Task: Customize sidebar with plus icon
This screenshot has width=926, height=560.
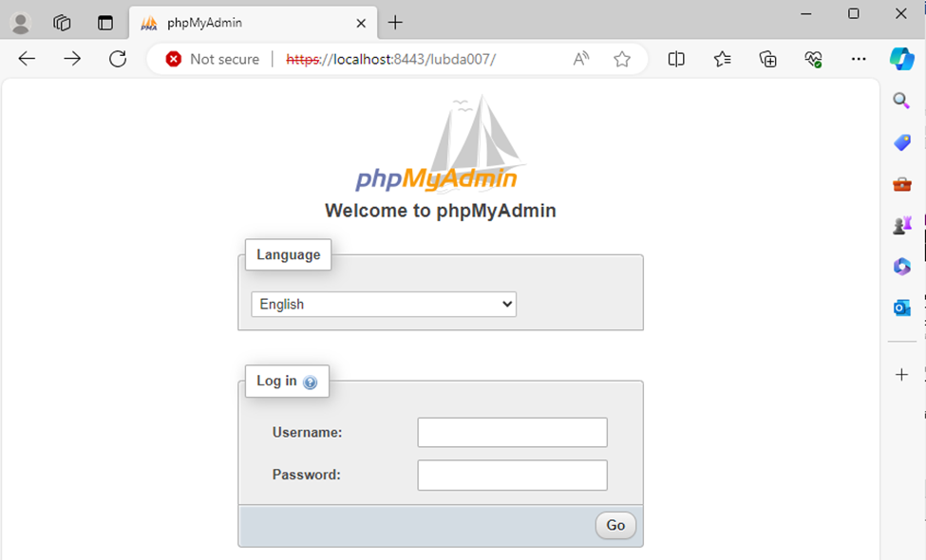Action: [902, 374]
